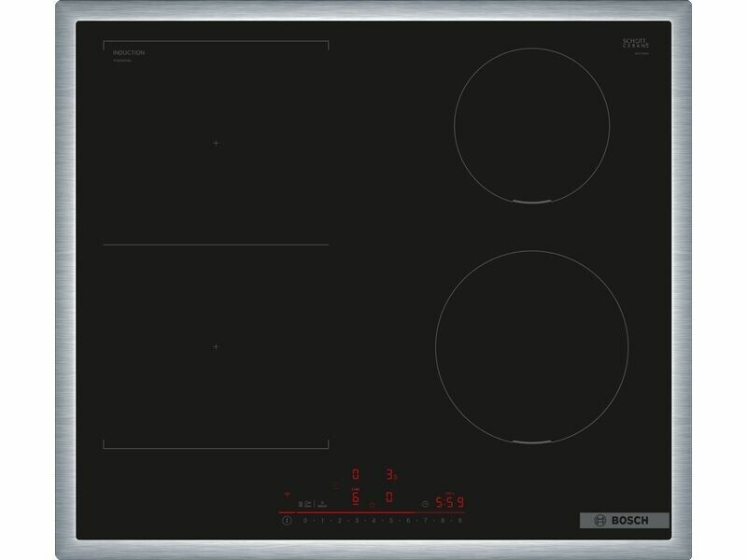Tap the red Wi-Fi indicator icon

(287, 493)
